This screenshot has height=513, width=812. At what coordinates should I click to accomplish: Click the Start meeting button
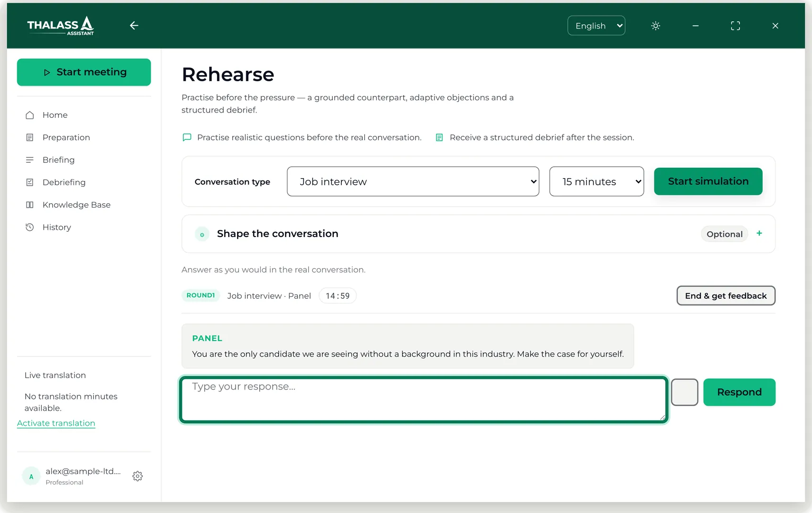click(x=84, y=72)
